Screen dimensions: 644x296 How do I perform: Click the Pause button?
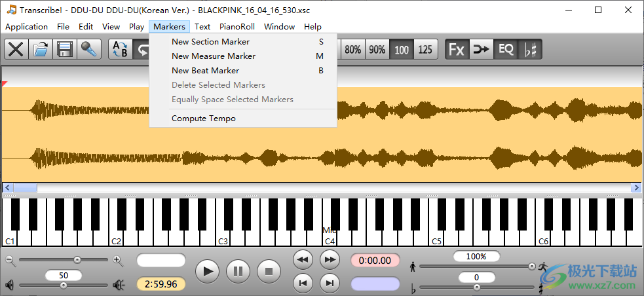click(238, 271)
